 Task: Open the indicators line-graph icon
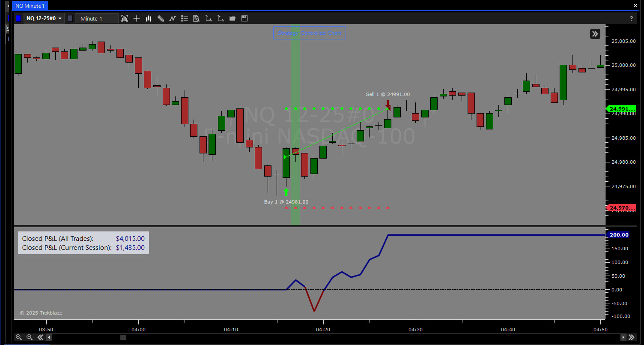tap(173, 18)
